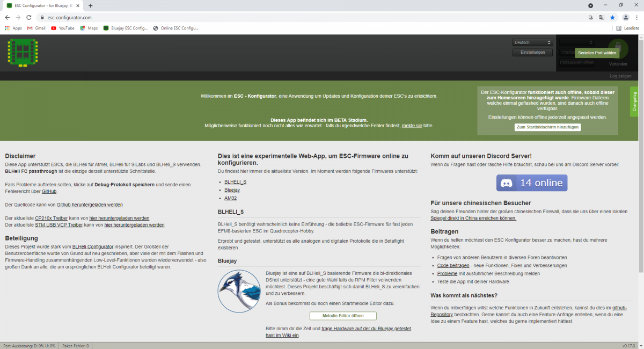Click the AM32 firmware list link

click(x=231, y=198)
